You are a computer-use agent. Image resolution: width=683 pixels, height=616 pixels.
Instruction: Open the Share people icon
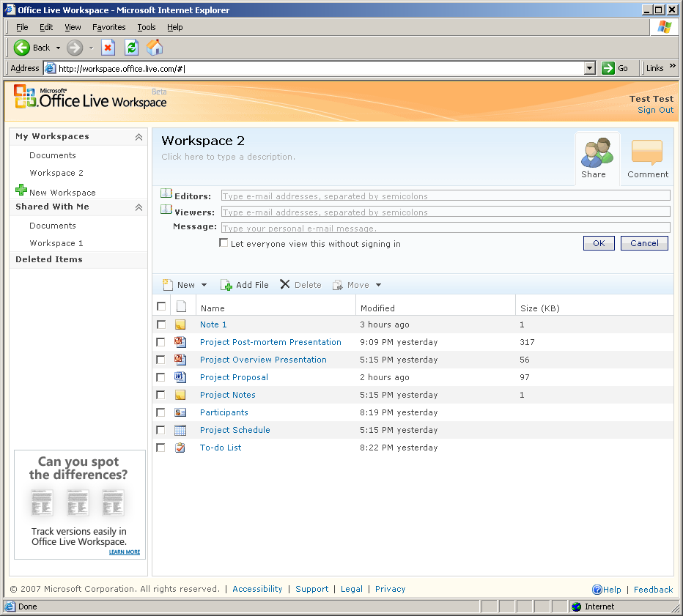click(597, 153)
